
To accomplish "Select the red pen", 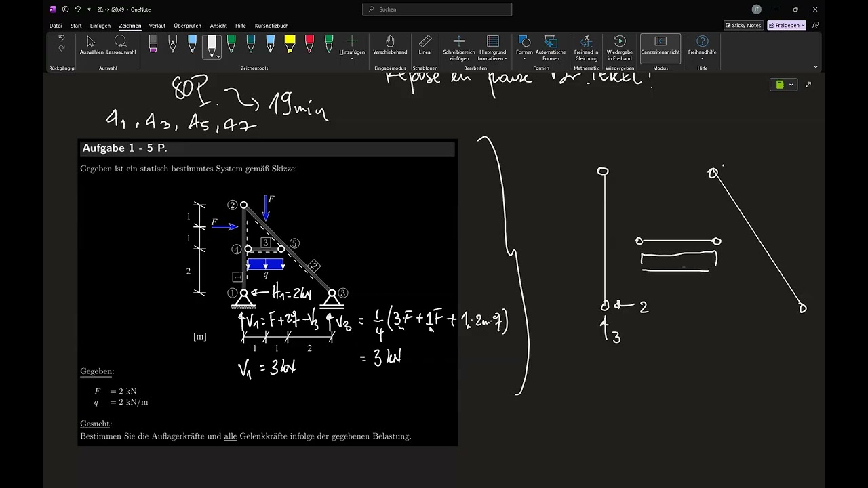I will click(309, 45).
